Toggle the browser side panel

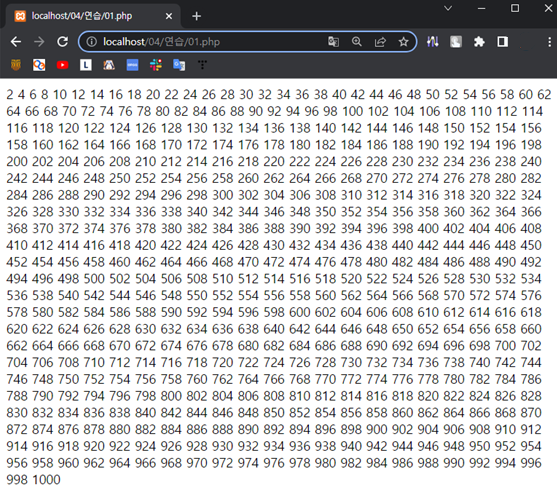pyautogui.click(x=503, y=42)
